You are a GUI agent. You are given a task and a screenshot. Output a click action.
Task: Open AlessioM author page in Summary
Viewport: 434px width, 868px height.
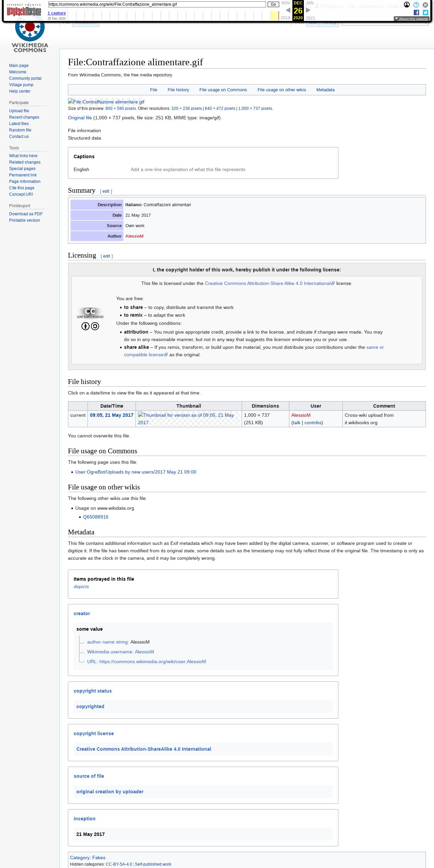(x=135, y=236)
